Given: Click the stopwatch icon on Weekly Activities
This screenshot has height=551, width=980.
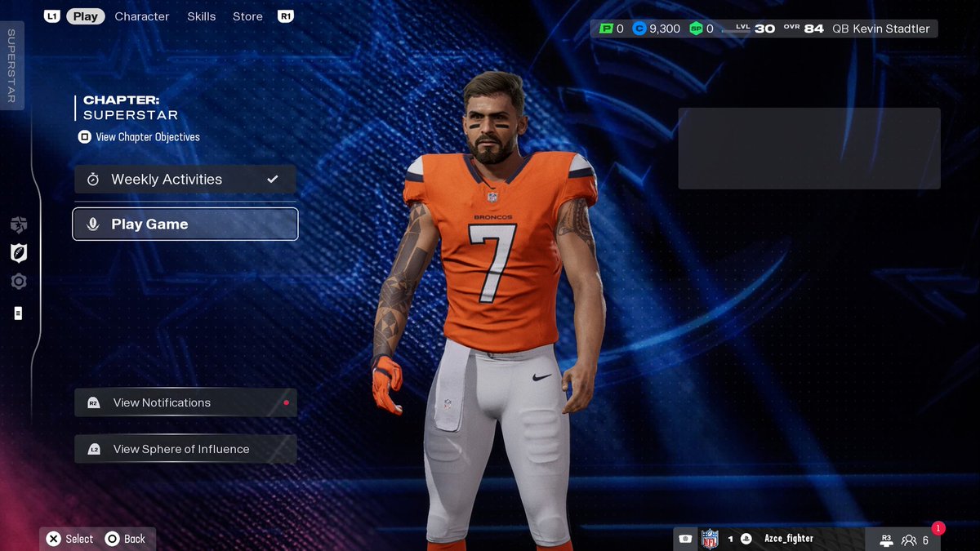Looking at the screenshot, I should (x=93, y=180).
